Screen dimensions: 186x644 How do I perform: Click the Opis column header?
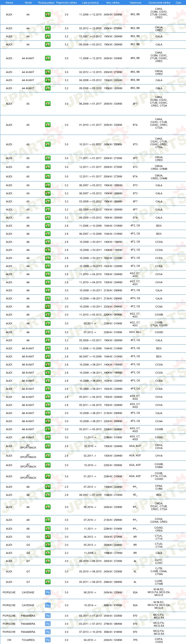178,3
